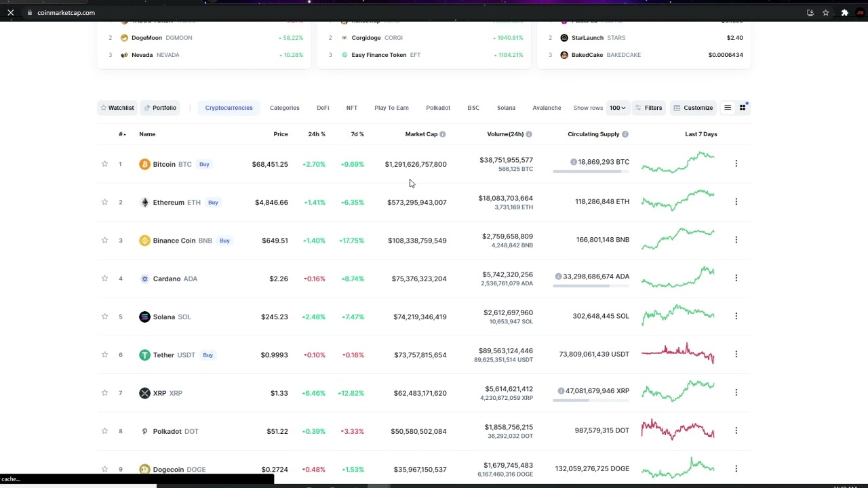Image resolution: width=868 pixels, height=488 pixels.
Task: Open the XRP coin logo
Action: tap(144, 393)
